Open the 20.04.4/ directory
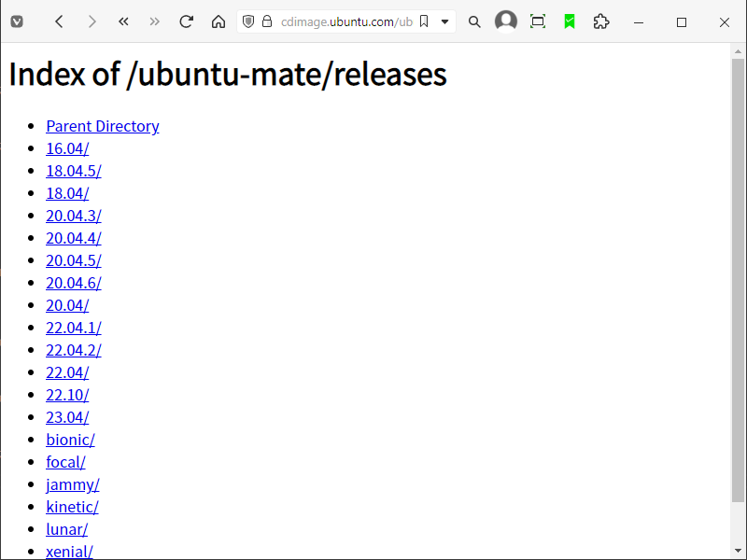 coord(74,238)
